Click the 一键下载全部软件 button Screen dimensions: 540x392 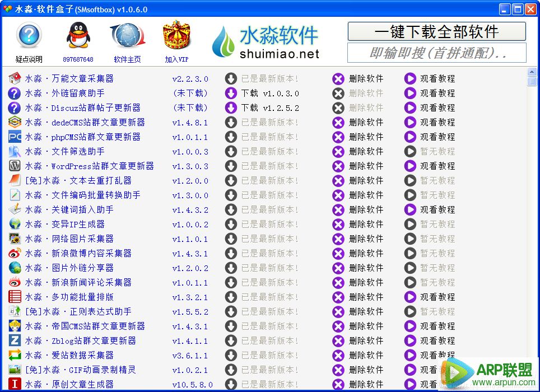pyautogui.click(x=437, y=31)
